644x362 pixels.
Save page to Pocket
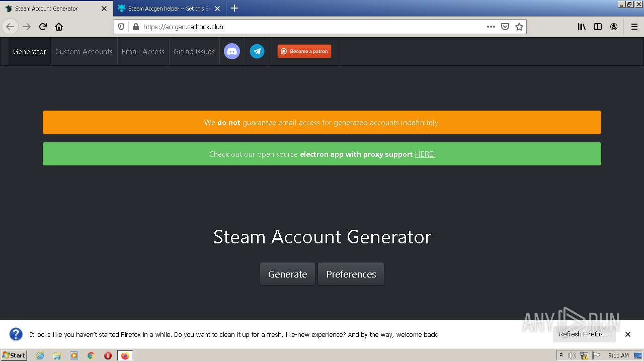[505, 27]
